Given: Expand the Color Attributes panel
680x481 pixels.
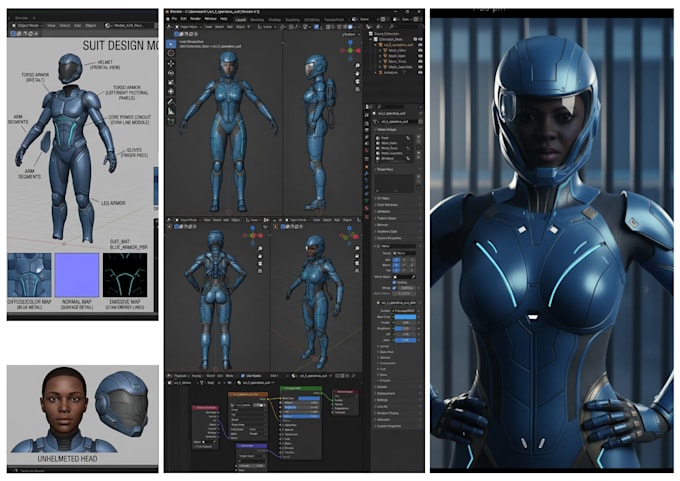Looking at the screenshot, I should (387, 205).
